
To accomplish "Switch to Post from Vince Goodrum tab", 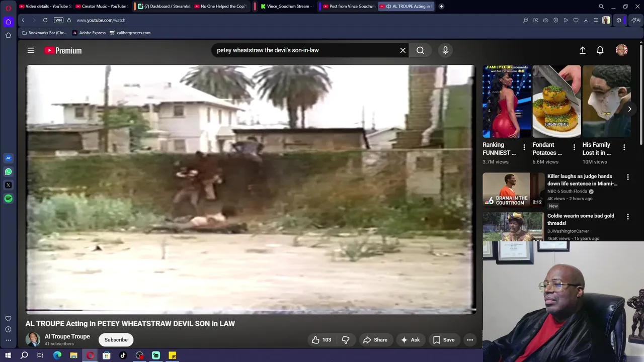I will (x=349, y=6).
